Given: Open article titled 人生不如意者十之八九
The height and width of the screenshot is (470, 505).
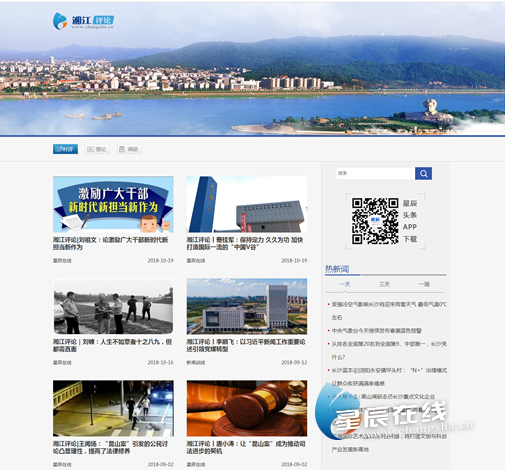Looking at the screenshot, I should click(112, 345).
